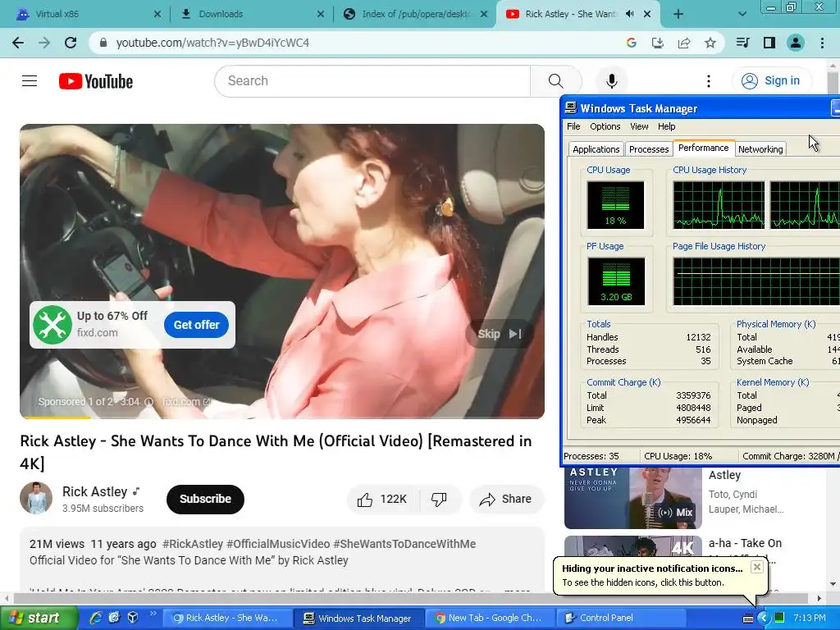Screen dimensions: 840x630
Task: Switch to Applications tab
Action: click(x=596, y=149)
